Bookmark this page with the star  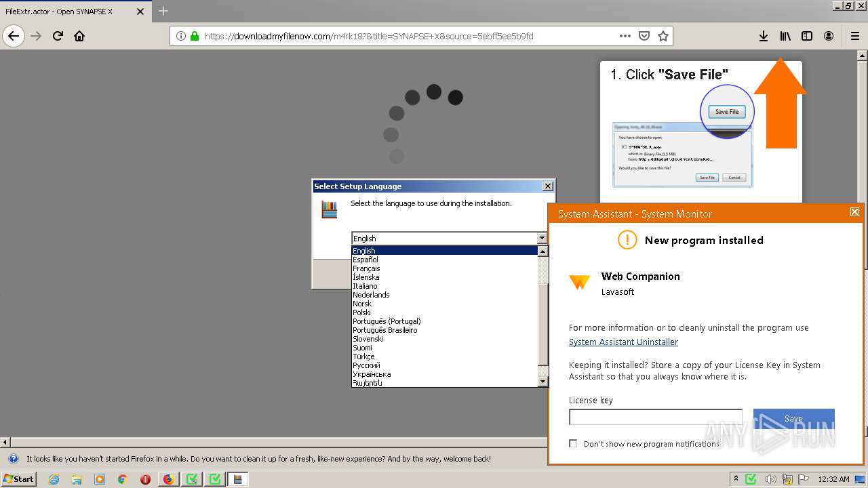pos(663,36)
